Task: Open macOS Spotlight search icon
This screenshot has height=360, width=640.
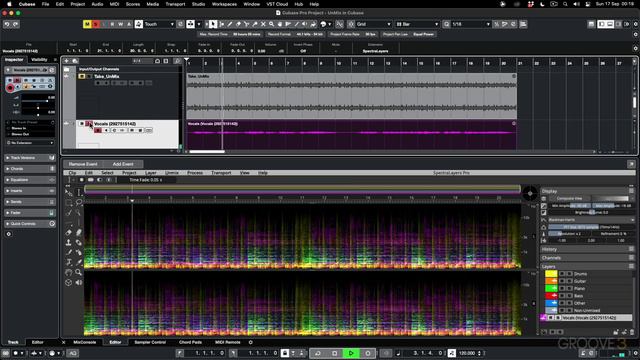Action: pyautogui.click(x=565, y=4)
